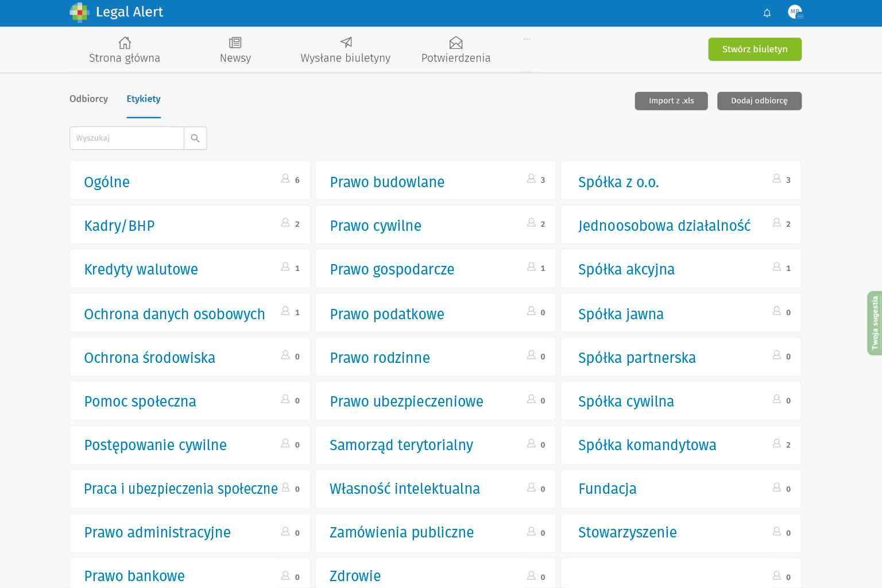
Task: Open the Twoja sugestia side tab
Action: tap(875, 323)
